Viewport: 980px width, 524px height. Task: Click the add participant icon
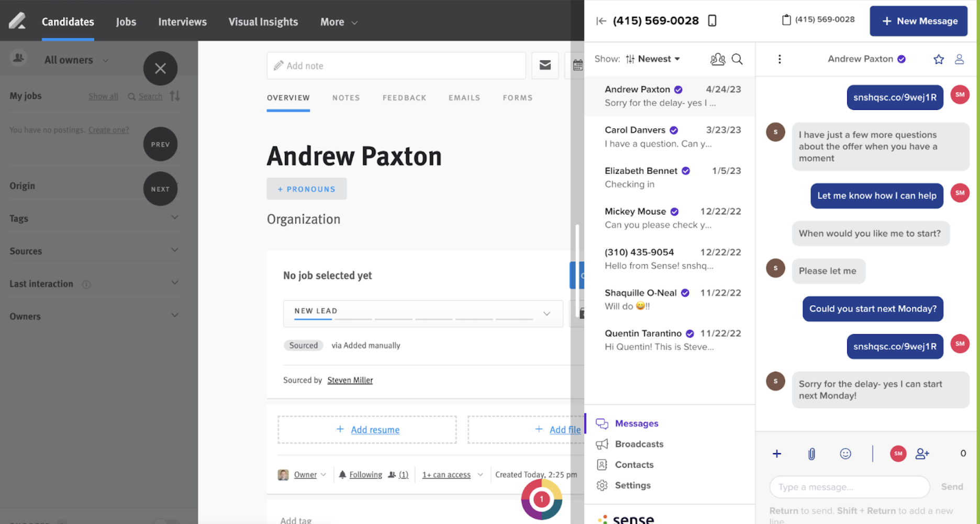922,454
